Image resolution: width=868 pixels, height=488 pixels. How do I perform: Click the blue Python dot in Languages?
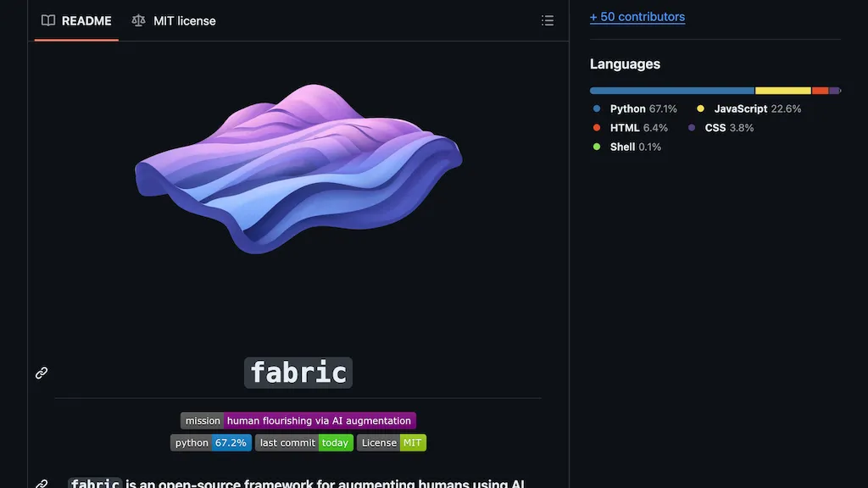tap(597, 108)
